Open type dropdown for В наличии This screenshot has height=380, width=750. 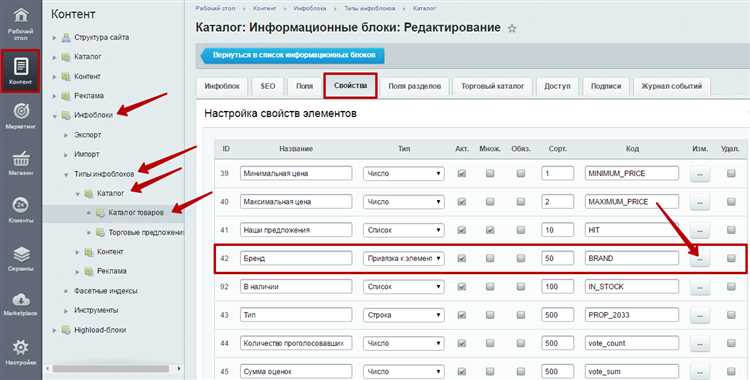pos(403,287)
